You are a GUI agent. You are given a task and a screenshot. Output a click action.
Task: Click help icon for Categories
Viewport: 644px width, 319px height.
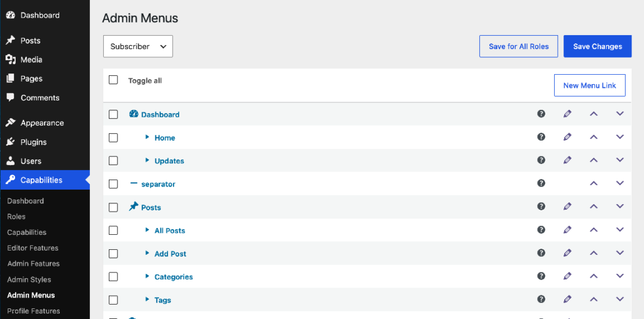tap(541, 276)
